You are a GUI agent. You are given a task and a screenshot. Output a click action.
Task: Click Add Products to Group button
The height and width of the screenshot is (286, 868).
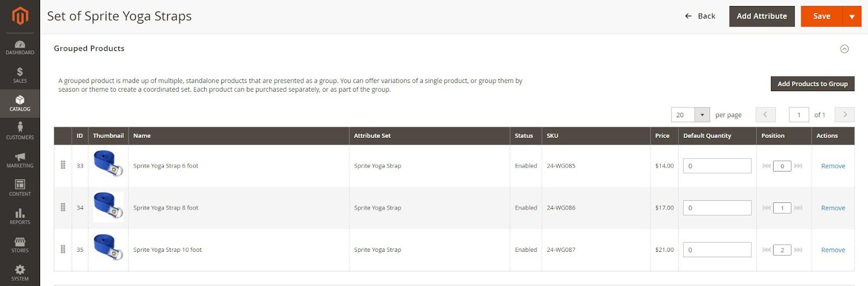click(x=812, y=84)
